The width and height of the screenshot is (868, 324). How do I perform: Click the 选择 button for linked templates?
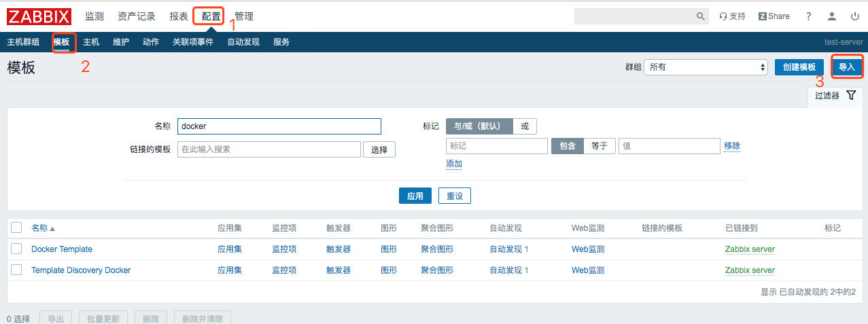pos(379,149)
